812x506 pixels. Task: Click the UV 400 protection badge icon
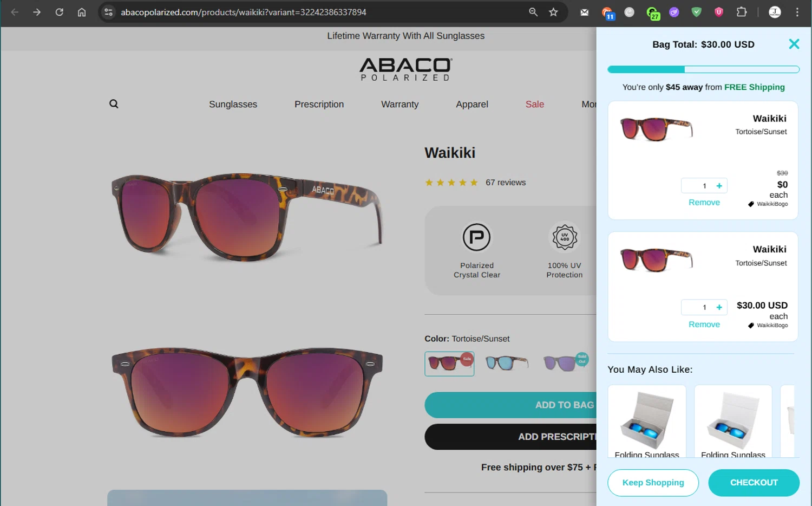[565, 237]
